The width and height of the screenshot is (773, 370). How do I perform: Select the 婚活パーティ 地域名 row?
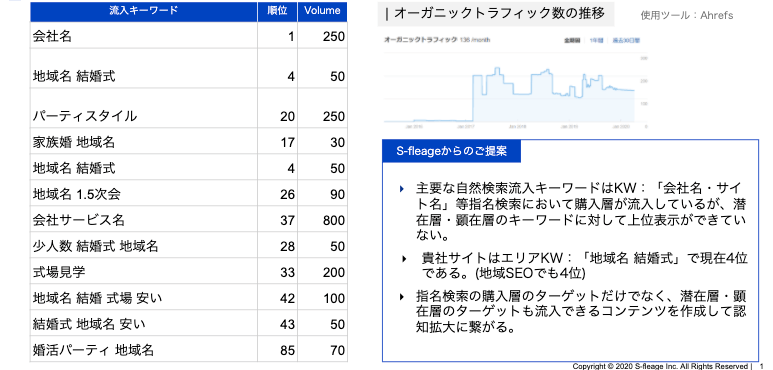[x=189, y=349]
